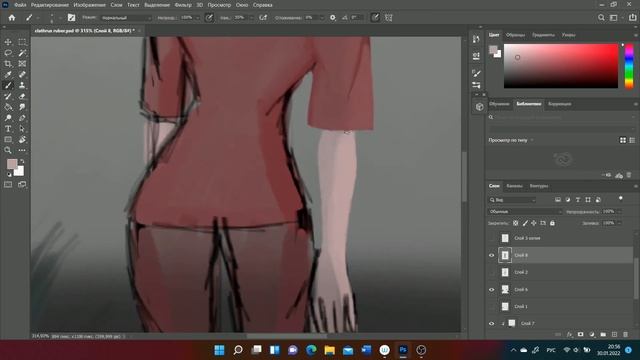640x360 pixels.
Task: Switch libraries to grid view
Action: coord(623,140)
